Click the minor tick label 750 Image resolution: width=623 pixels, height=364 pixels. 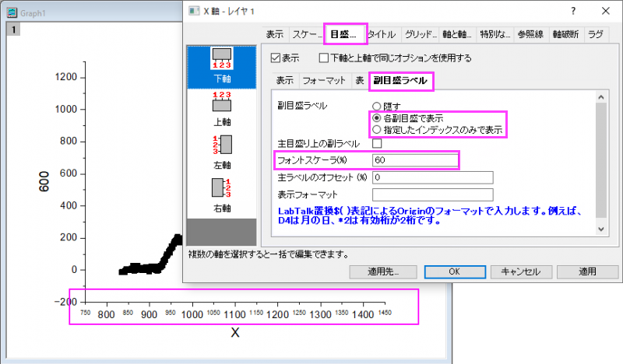(x=86, y=313)
